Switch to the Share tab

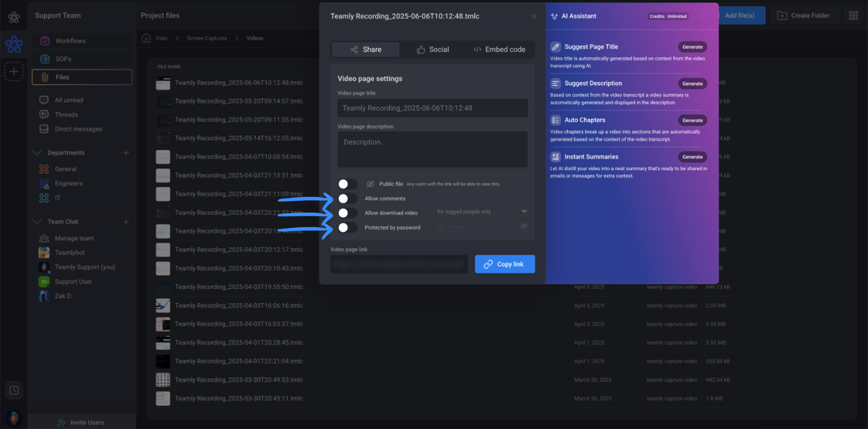[365, 50]
